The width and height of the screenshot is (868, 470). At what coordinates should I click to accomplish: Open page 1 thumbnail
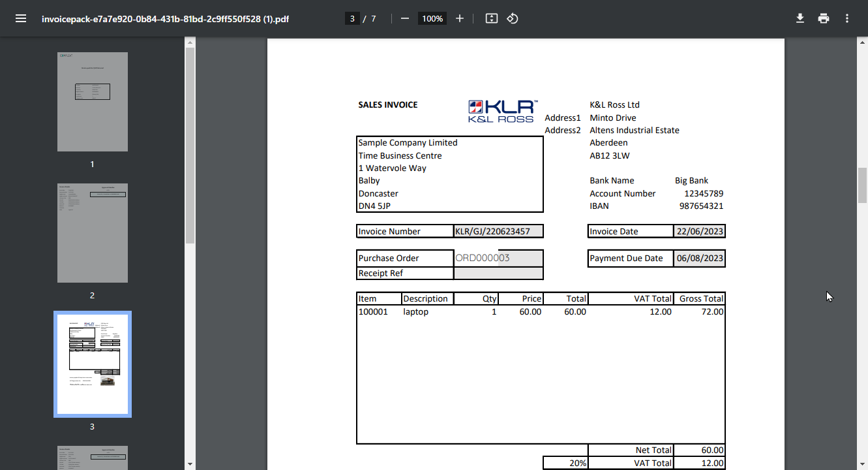point(93,102)
